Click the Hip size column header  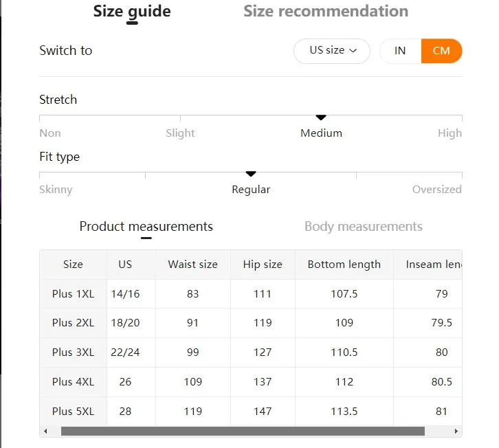(263, 265)
